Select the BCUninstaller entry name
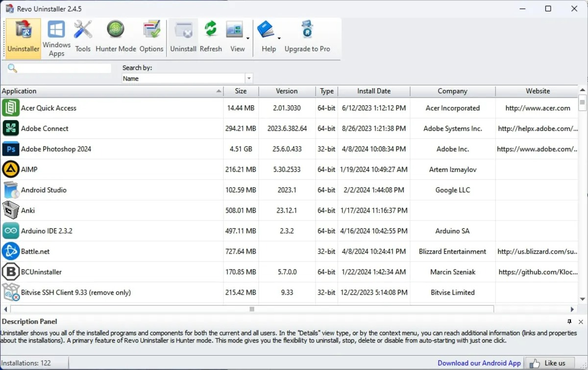Screen dimensions: 588x370 tap(41, 272)
